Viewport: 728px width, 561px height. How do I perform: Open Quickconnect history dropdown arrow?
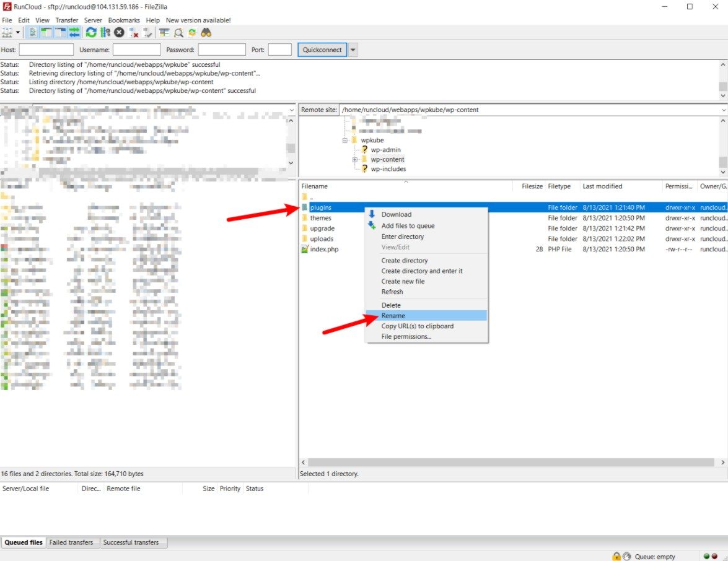click(x=353, y=50)
